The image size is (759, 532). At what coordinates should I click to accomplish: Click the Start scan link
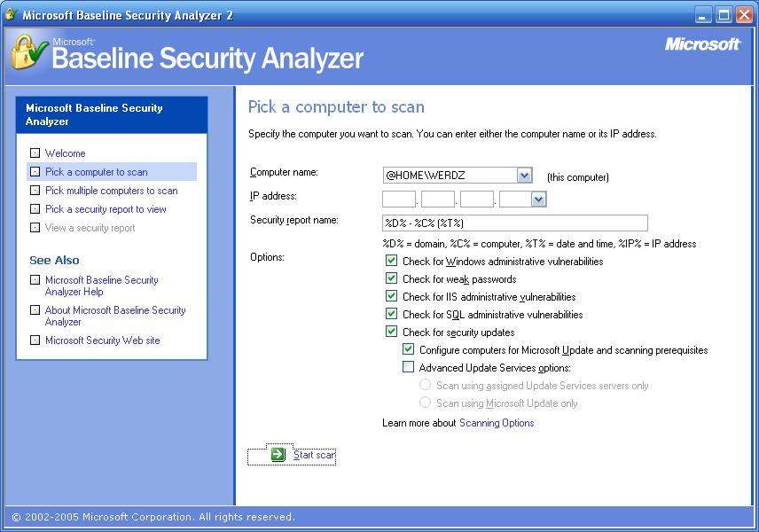[x=314, y=455]
